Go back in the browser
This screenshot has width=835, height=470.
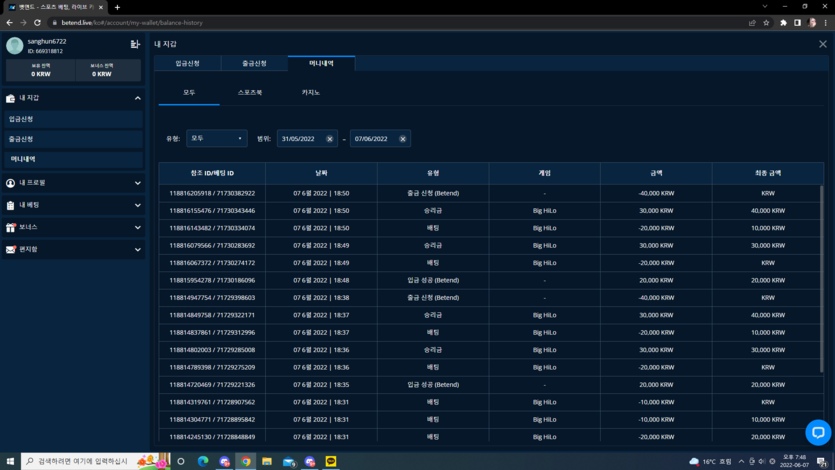coord(9,23)
